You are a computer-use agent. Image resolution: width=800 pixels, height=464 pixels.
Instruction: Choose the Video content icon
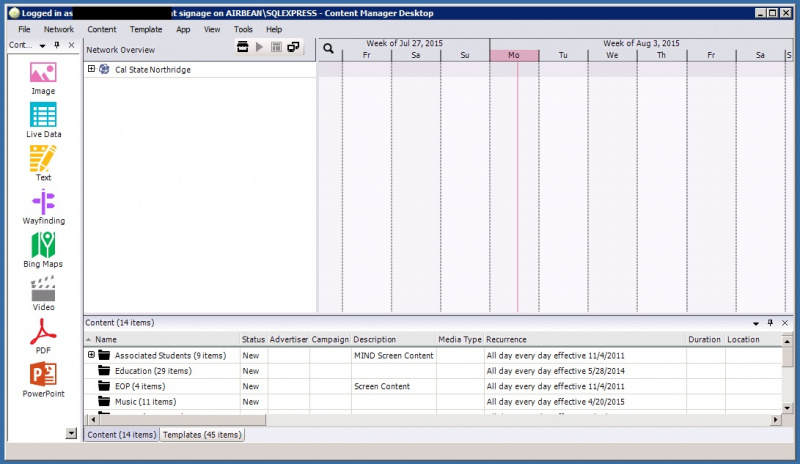(43, 288)
